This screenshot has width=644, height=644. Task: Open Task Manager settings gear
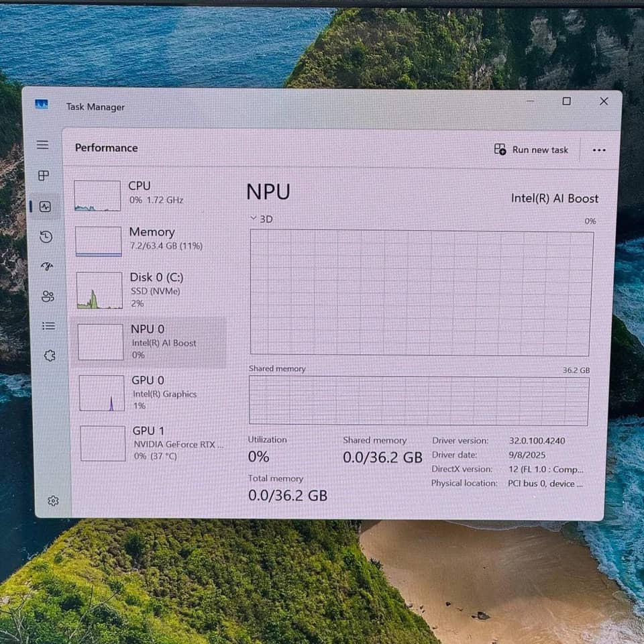tap(53, 500)
